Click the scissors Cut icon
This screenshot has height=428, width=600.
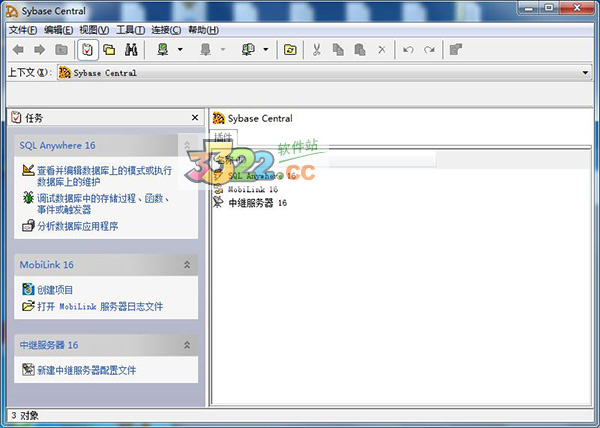pyautogui.click(x=316, y=50)
